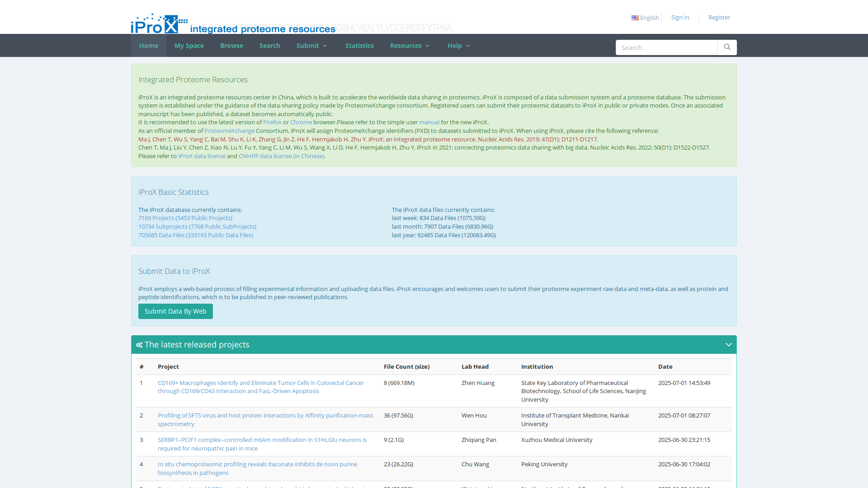This screenshot has width=868, height=488.
Task: Click the Register link
Action: [x=719, y=17]
